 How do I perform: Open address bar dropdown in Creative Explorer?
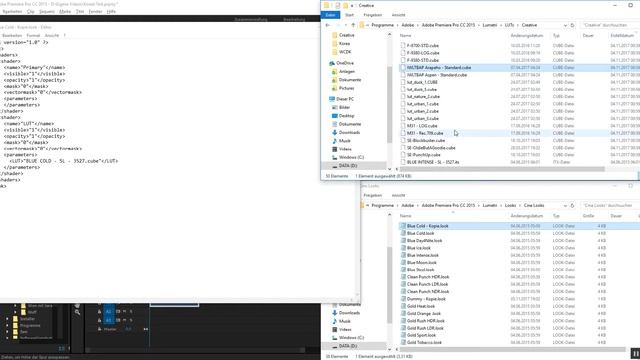click(x=565, y=25)
